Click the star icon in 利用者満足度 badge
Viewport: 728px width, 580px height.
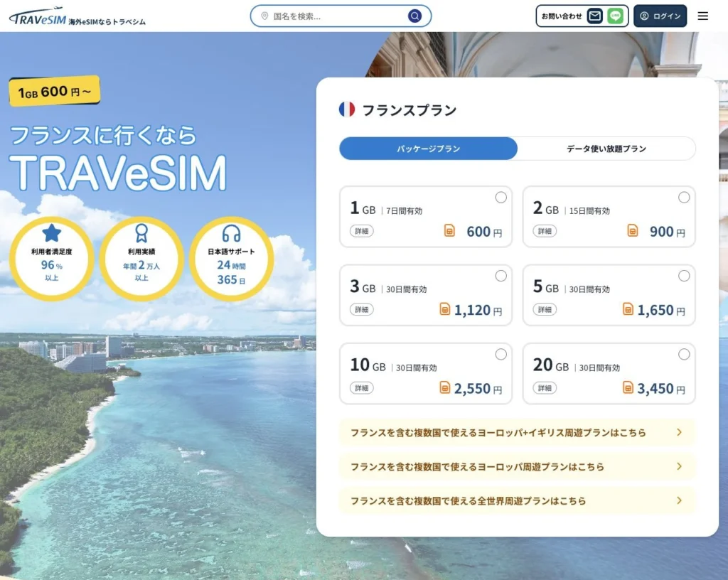click(x=51, y=233)
